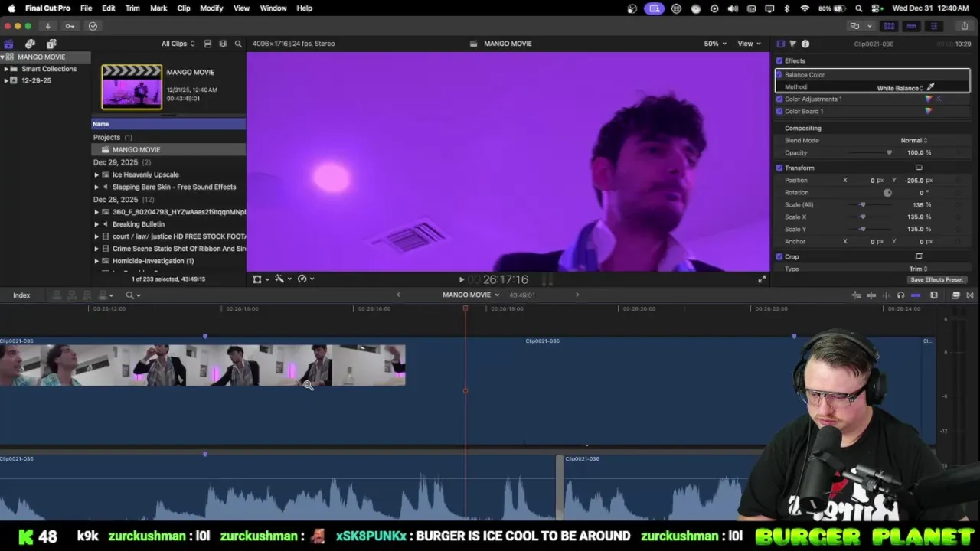Click the import media down-arrow button
The image size is (980, 551).
47,26
